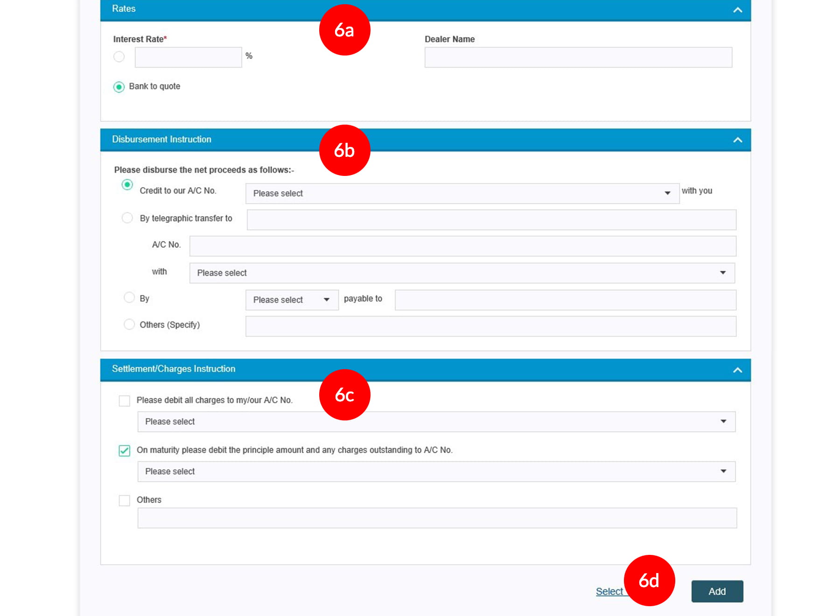This screenshot has height=616, width=840.
Task: Click the Dealer Name input field
Action: point(578,57)
